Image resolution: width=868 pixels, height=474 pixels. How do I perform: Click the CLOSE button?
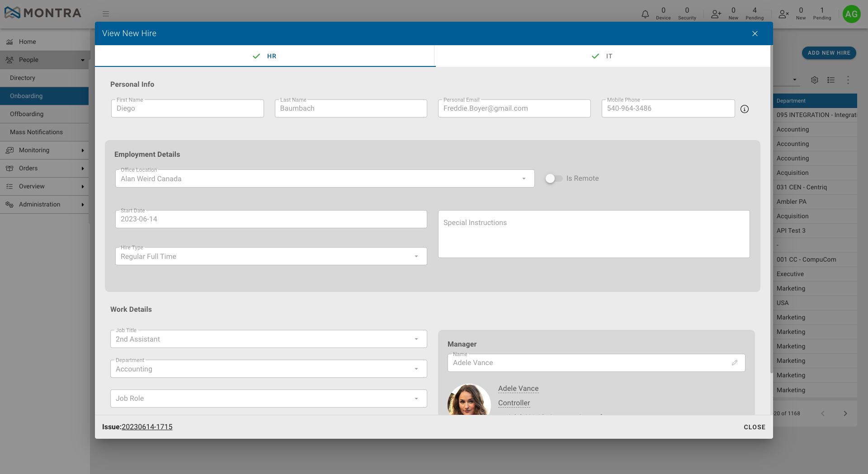point(755,427)
